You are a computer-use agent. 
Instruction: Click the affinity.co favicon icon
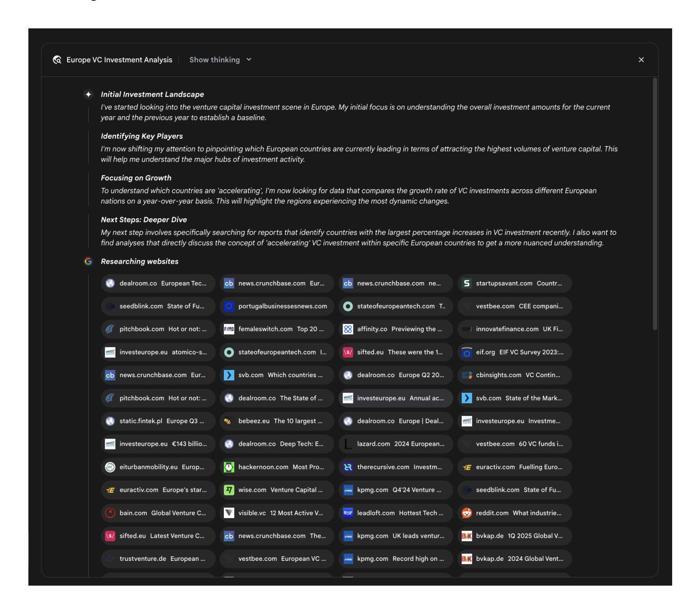pyautogui.click(x=348, y=329)
